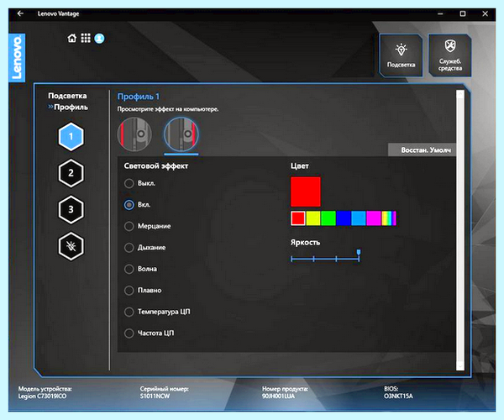Select the Вкл. light effect

point(138,205)
